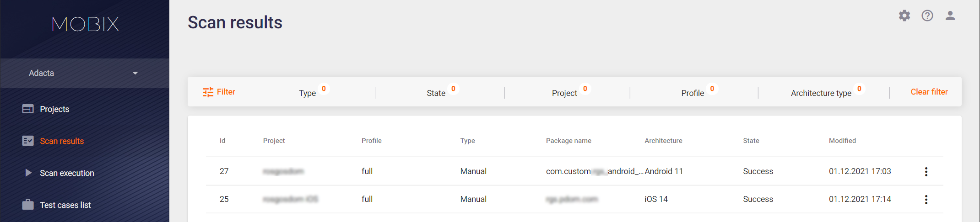Go to the Scan execution menu item
This screenshot has height=222, width=980.
[x=67, y=173]
